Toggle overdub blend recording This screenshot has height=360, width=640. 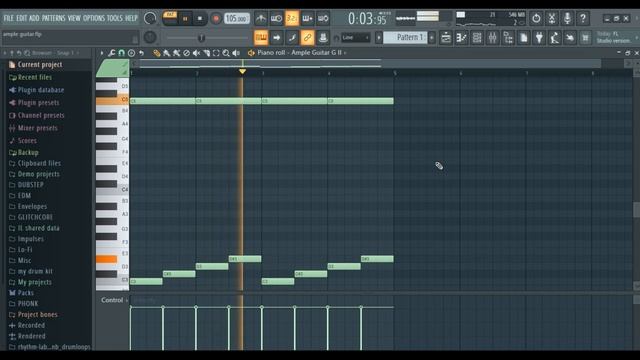coord(307,18)
